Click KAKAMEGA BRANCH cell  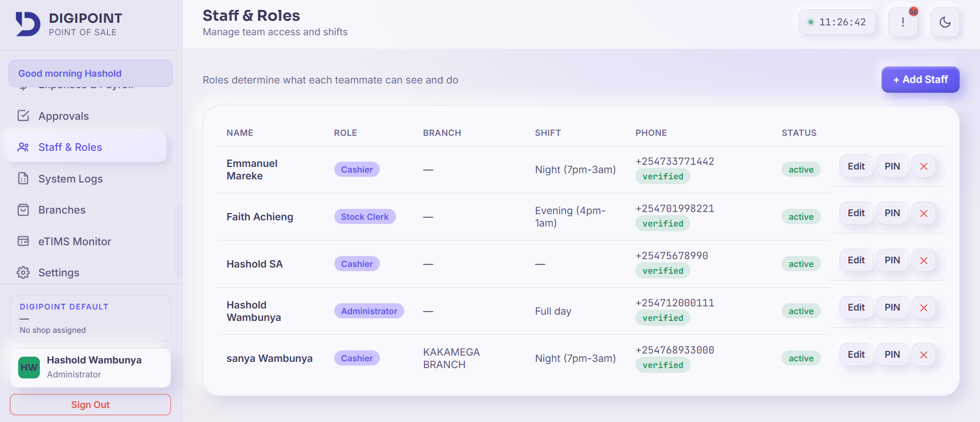tap(451, 358)
